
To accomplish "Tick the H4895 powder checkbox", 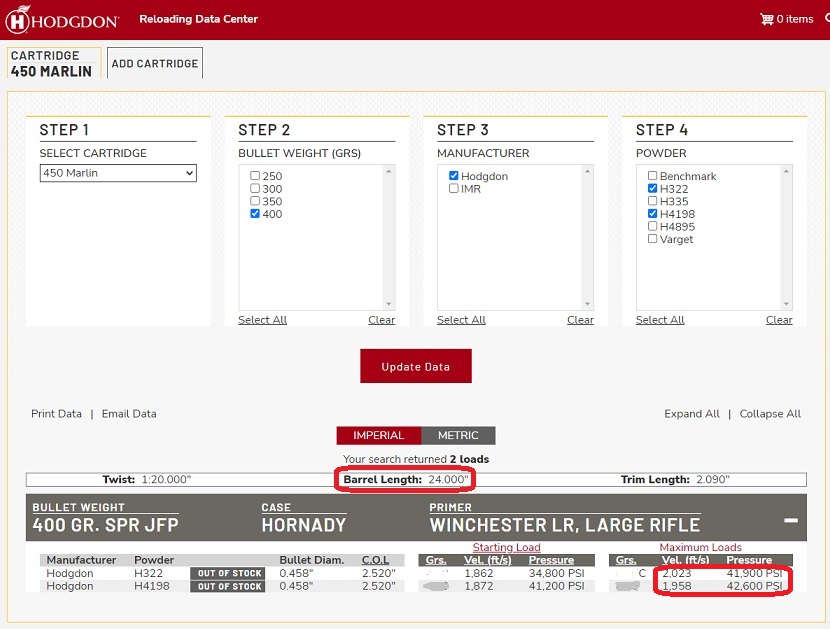I will coord(653,227).
